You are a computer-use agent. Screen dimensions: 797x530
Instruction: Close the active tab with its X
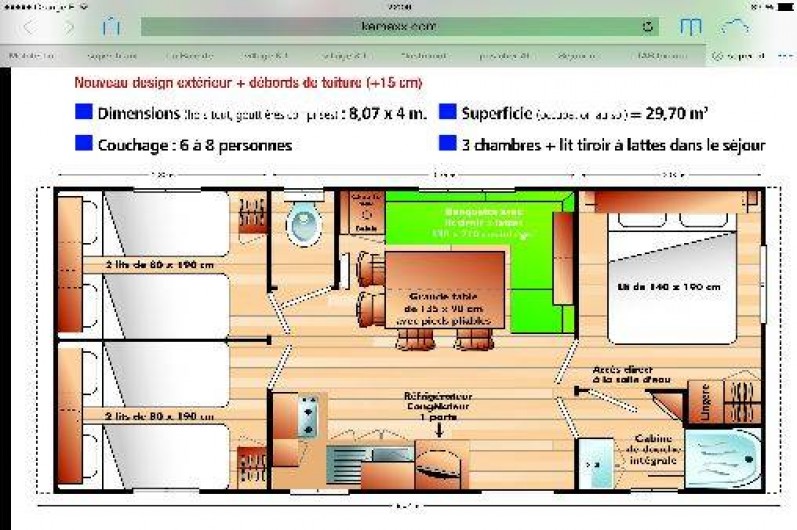point(716,57)
